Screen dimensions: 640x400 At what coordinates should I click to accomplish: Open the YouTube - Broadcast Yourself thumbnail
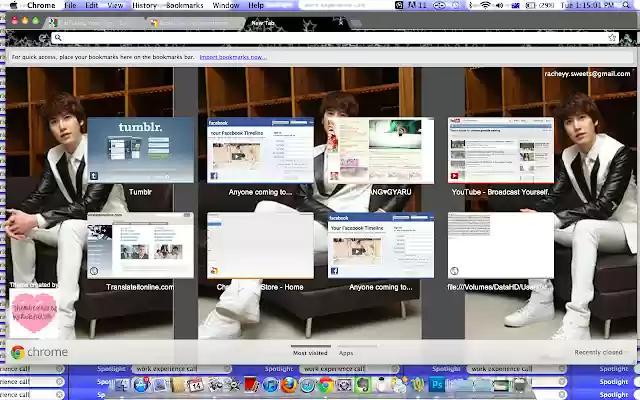(501, 150)
